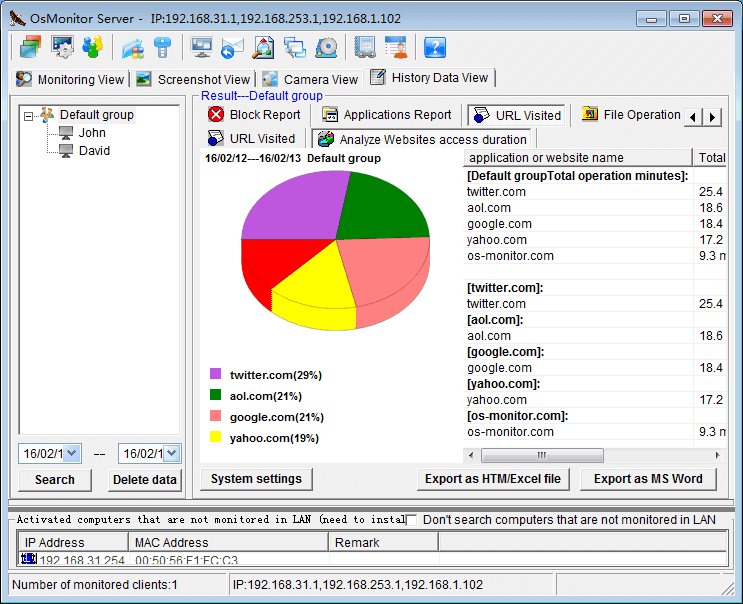Click the Default group people icon in tree

coord(47,114)
